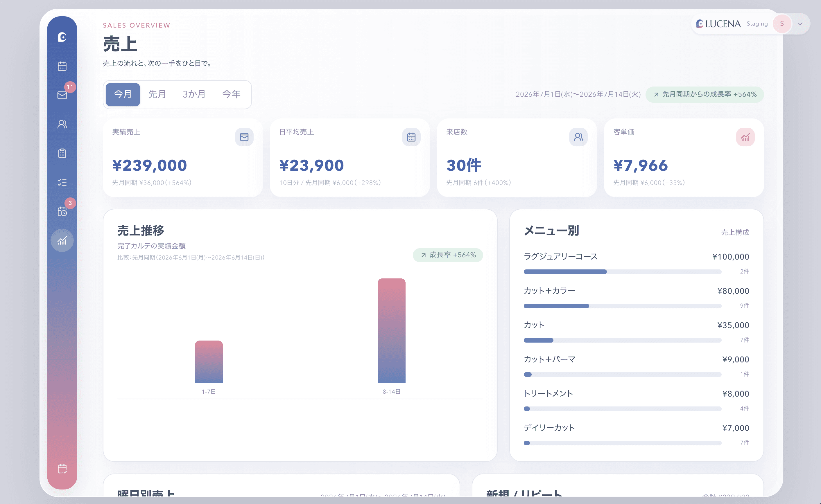The image size is (821, 504).
Task: Switch to the 3か月 period tab
Action: pos(194,94)
